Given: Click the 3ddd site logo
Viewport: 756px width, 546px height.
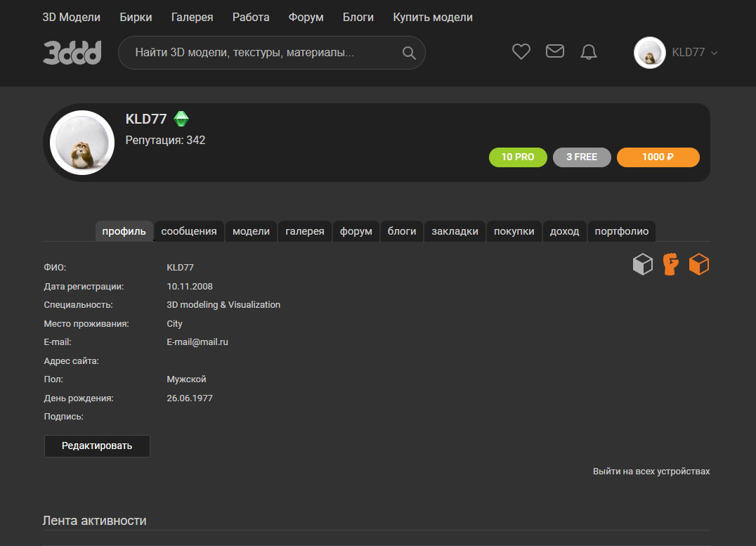Looking at the screenshot, I should [x=72, y=53].
